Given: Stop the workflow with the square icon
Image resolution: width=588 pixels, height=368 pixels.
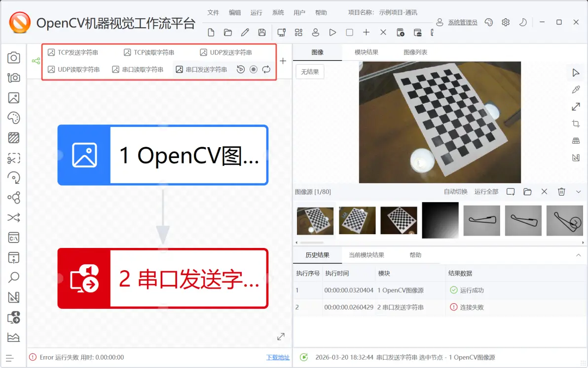Looking at the screenshot, I should click(350, 33).
